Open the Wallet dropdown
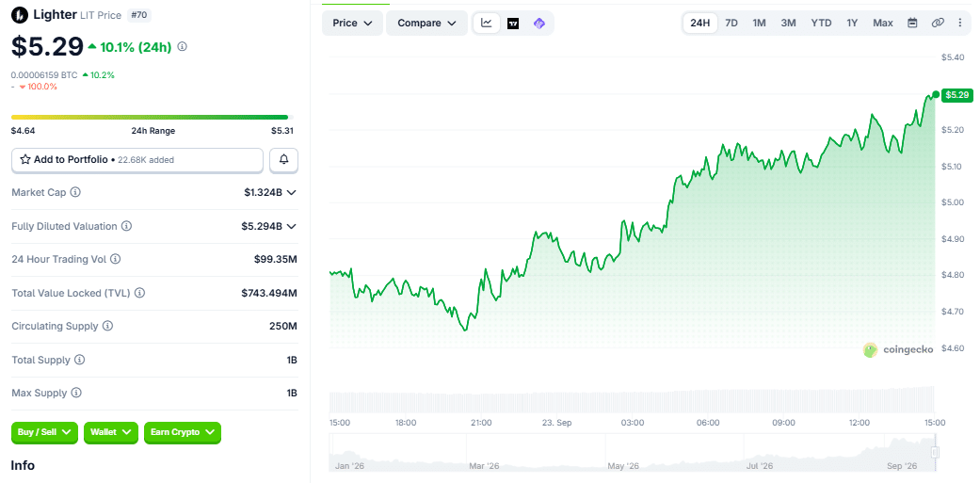The height and width of the screenshot is (483, 980). coord(111,432)
